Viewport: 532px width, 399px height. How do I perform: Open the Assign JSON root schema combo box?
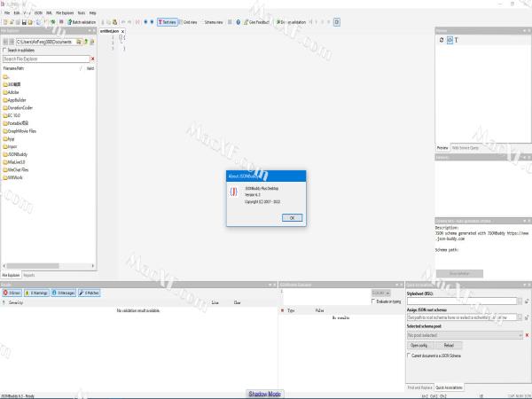(x=461, y=317)
